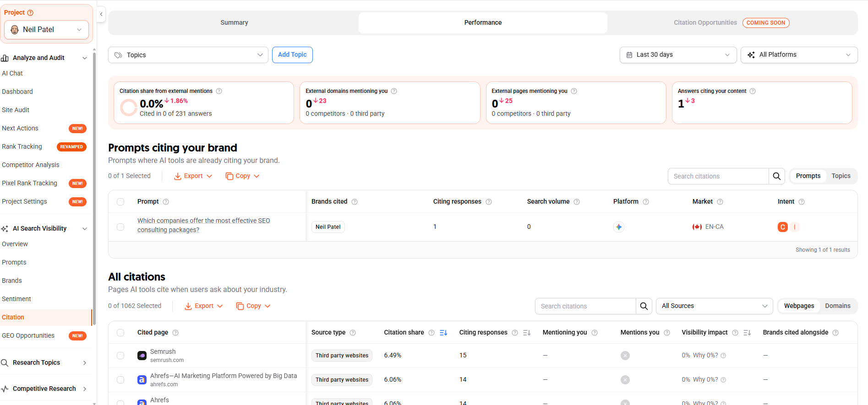This screenshot has height=405, width=868.
Task: Select the Semrush row checkbox
Action: tap(120, 356)
